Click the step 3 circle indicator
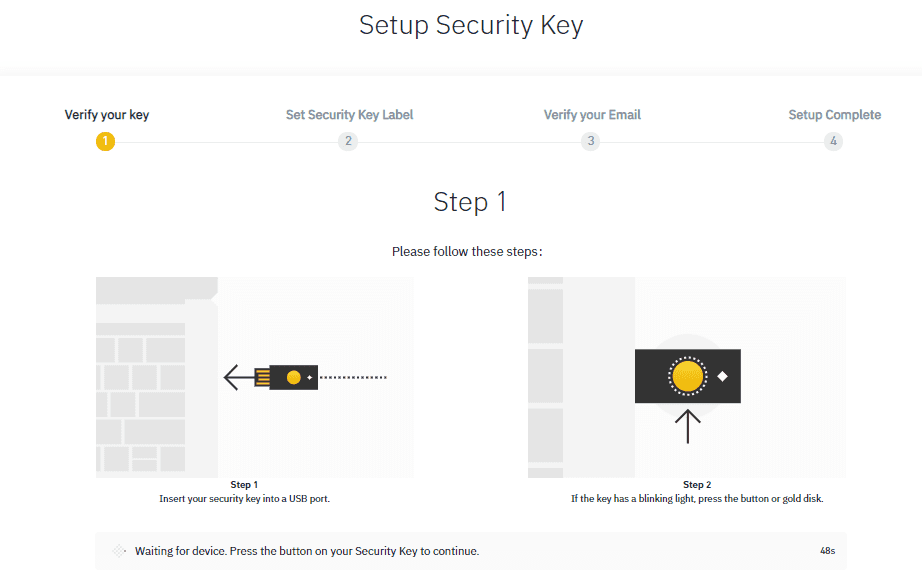The height and width of the screenshot is (582, 922). (x=590, y=141)
